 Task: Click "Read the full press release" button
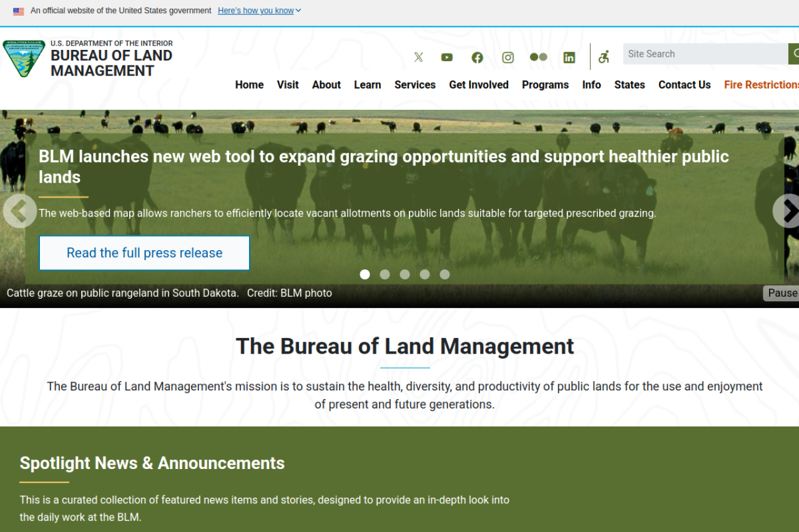[x=145, y=253]
